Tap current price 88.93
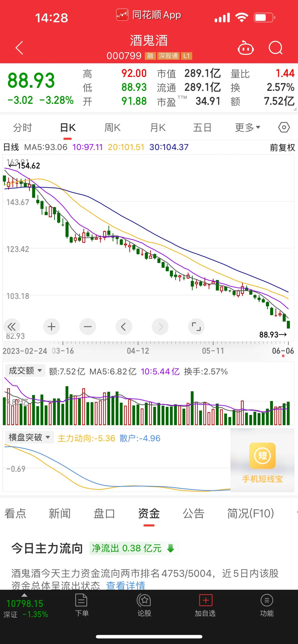The image size is (298, 644). pyautogui.click(x=31, y=80)
